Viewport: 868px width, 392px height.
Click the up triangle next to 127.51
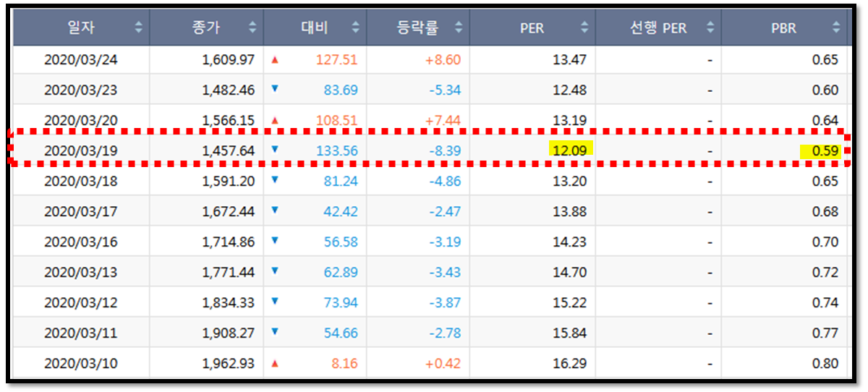coord(274,59)
